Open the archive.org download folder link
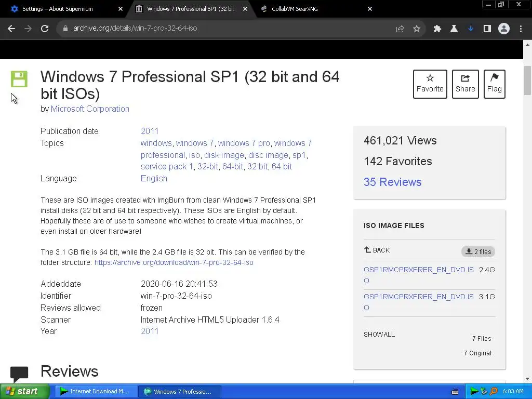The height and width of the screenshot is (399, 532). pyautogui.click(x=174, y=262)
